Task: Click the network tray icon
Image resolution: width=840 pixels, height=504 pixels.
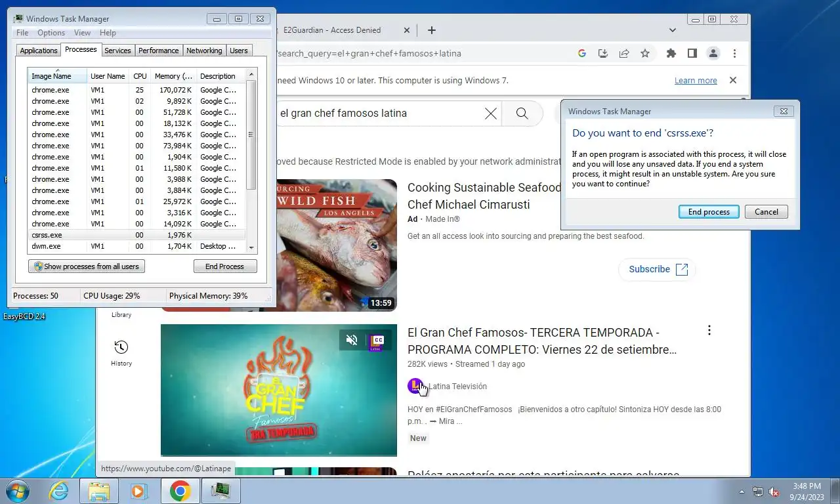Action: click(x=758, y=492)
